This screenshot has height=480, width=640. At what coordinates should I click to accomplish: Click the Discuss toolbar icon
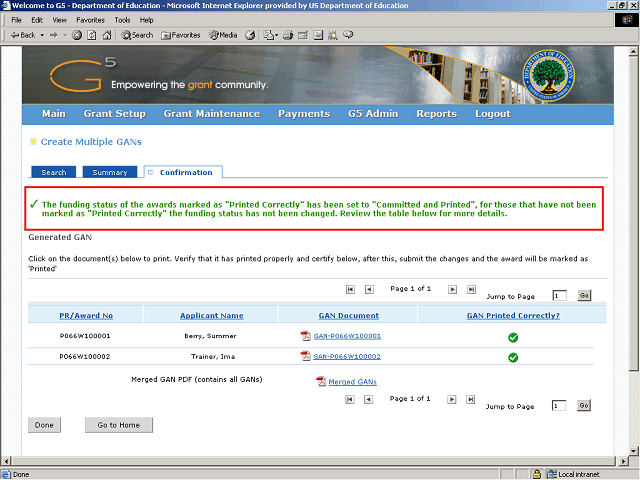pyautogui.click(x=318, y=35)
